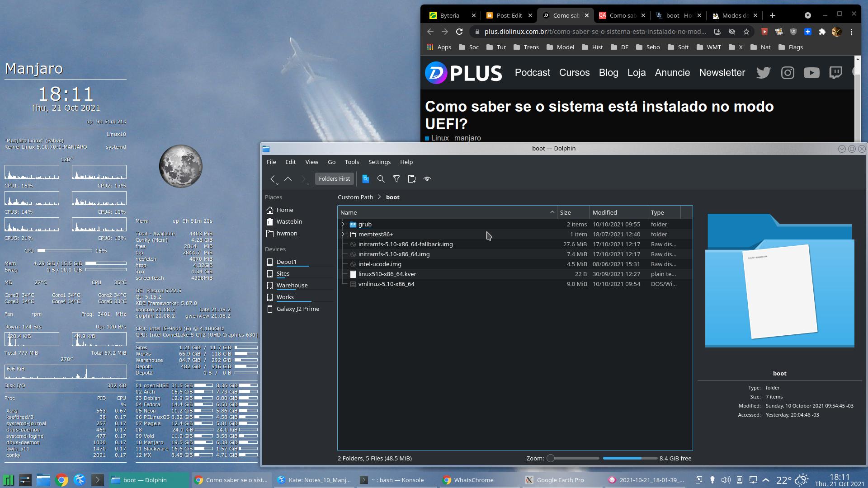
Task: Open the Sebo bookmarks folder
Action: [648, 47]
